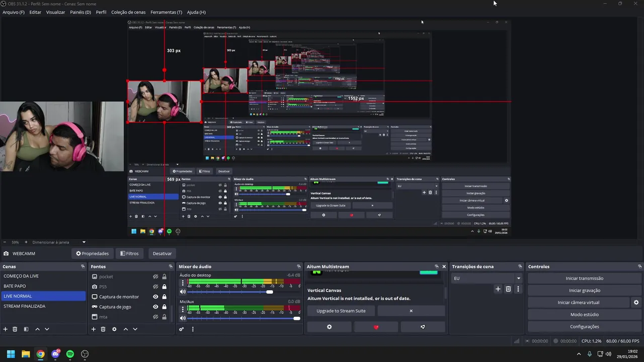Add a scene transition with plus
This screenshot has width=644, height=362.
point(498,289)
